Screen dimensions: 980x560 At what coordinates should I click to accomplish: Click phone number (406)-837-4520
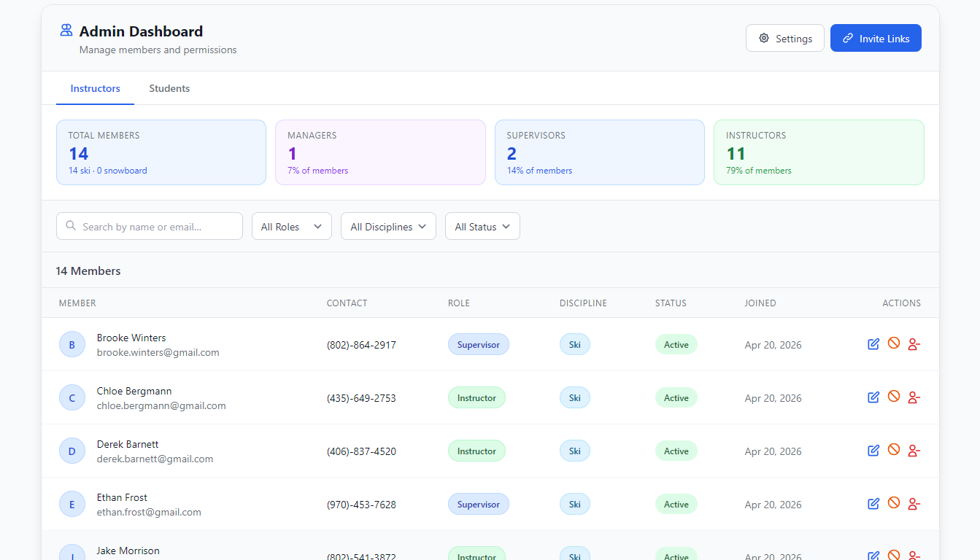click(361, 451)
